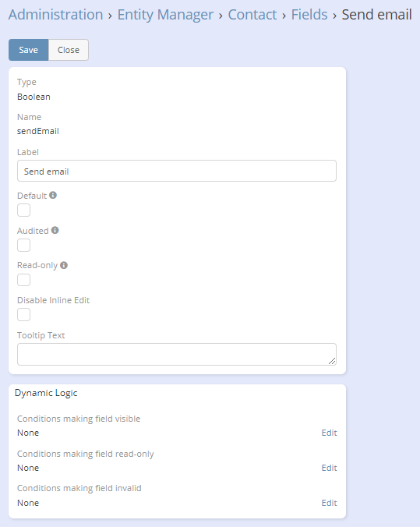The width and height of the screenshot is (420, 527).
Task: Click the Read-only field info icon
Action: click(64, 265)
